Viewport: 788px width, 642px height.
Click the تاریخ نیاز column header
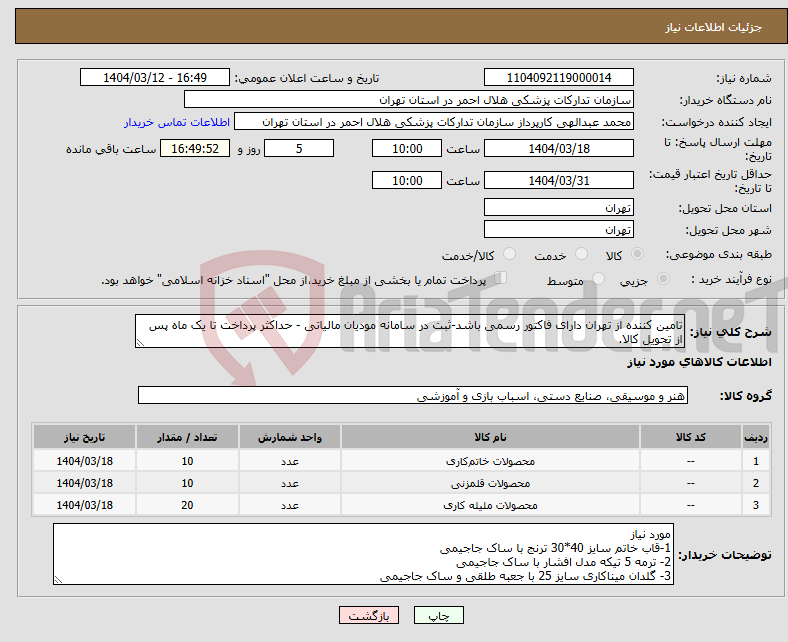(84, 436)
